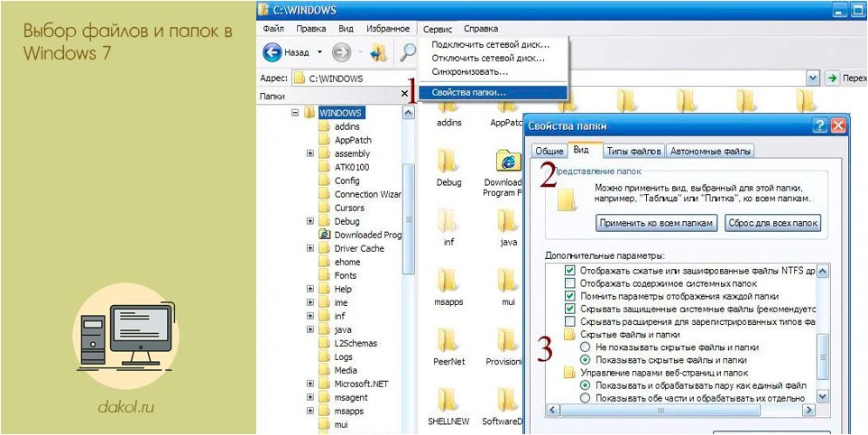Click WINDOWS folder icon in tree

(309, 113)
